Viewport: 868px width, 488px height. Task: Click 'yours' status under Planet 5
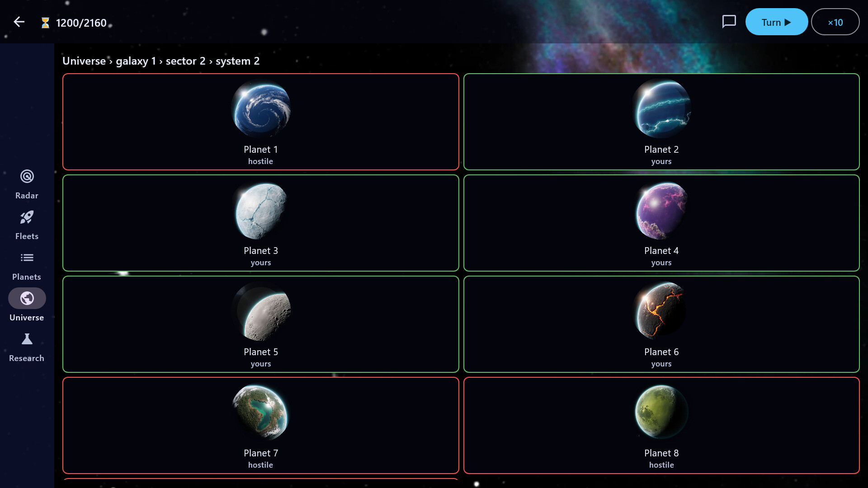pos(261,364)
